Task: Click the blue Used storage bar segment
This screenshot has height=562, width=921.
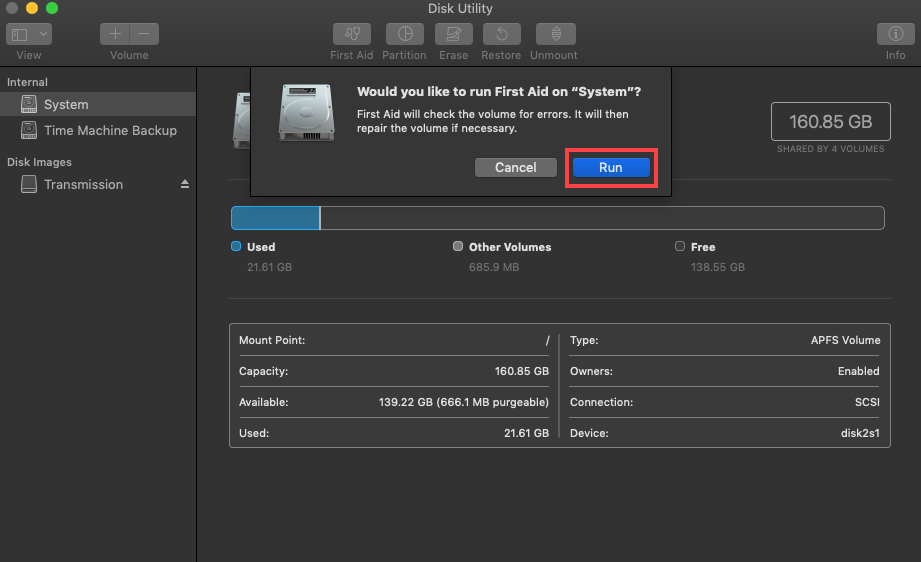Action: (x=275, y=218)
